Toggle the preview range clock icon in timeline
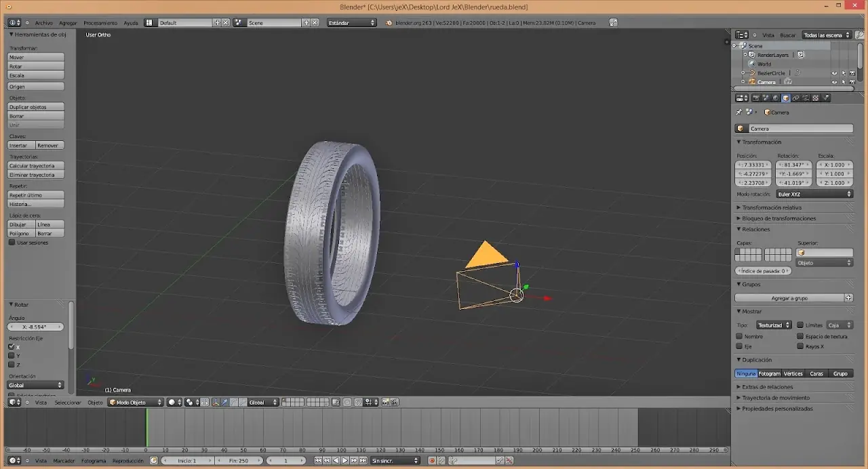Image resolution: width=868 pixels, height=469 pixels. pos(154,461)
